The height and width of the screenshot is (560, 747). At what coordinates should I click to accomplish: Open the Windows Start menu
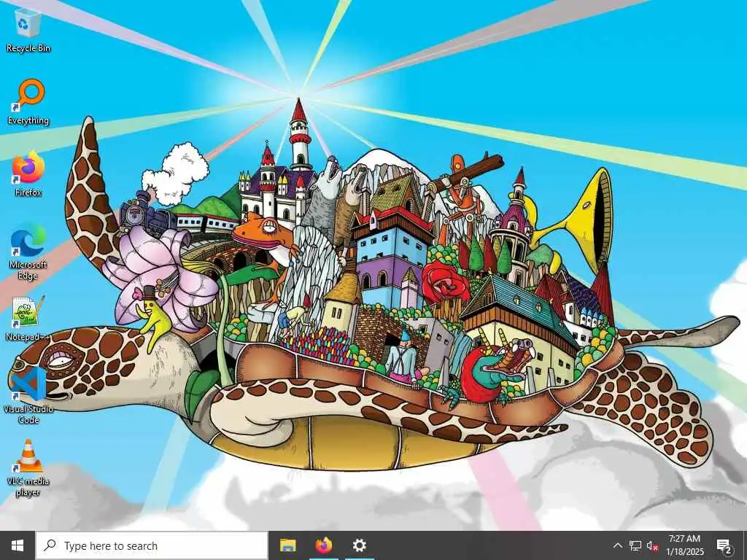point(18,545)
